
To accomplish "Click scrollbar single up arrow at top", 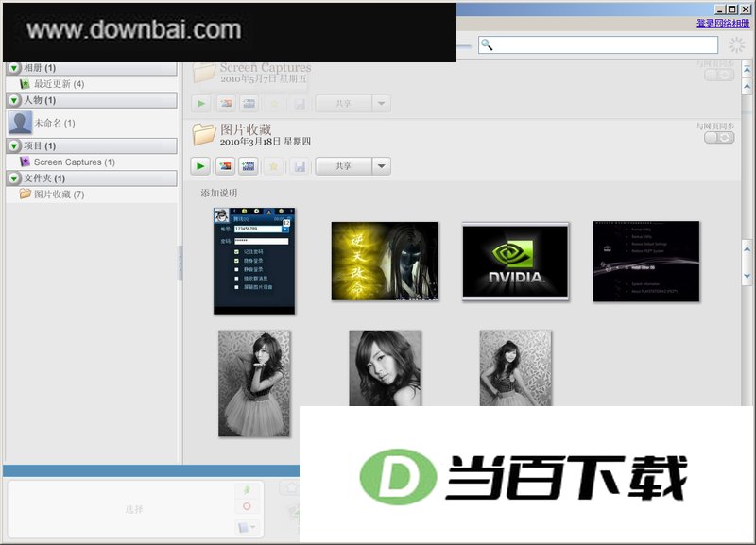I will click(x=747, y=87).
